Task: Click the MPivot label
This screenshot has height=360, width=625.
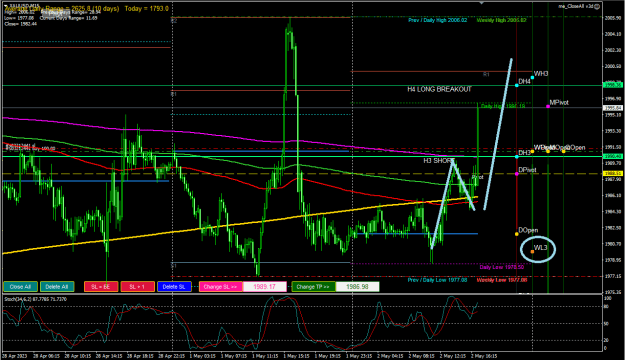Action: point(559,102)
